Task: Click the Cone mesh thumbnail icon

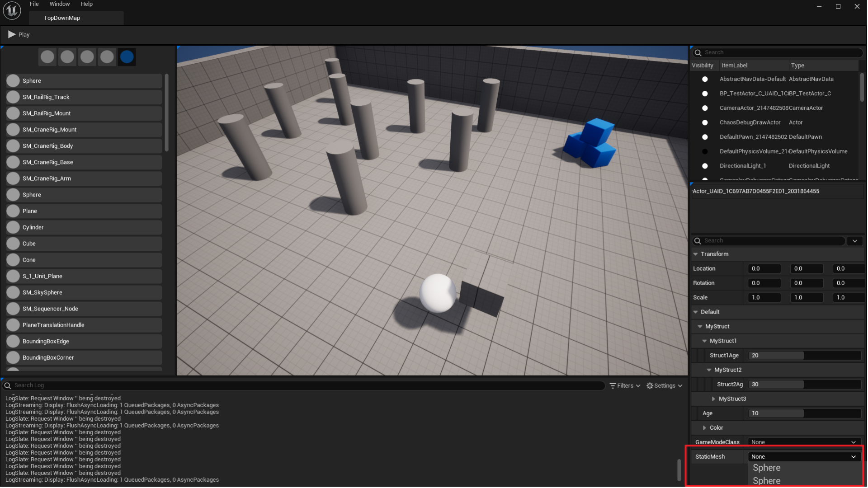Action: [x=13, y=260]
